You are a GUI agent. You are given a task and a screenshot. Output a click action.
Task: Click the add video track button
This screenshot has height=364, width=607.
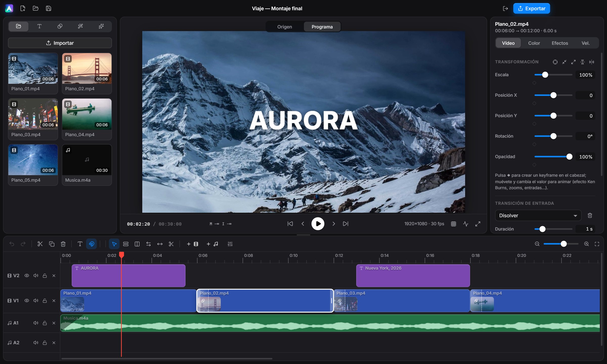point(192,244)
